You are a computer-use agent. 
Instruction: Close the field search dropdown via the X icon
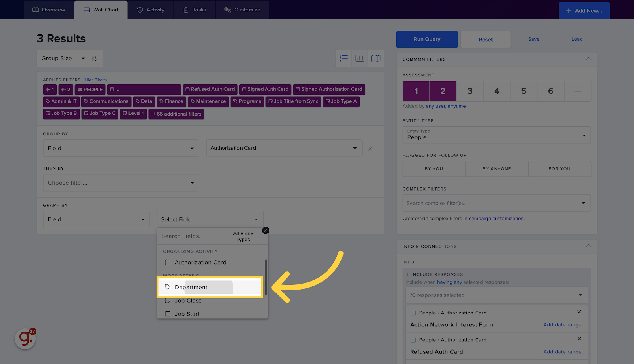[265, 230]
